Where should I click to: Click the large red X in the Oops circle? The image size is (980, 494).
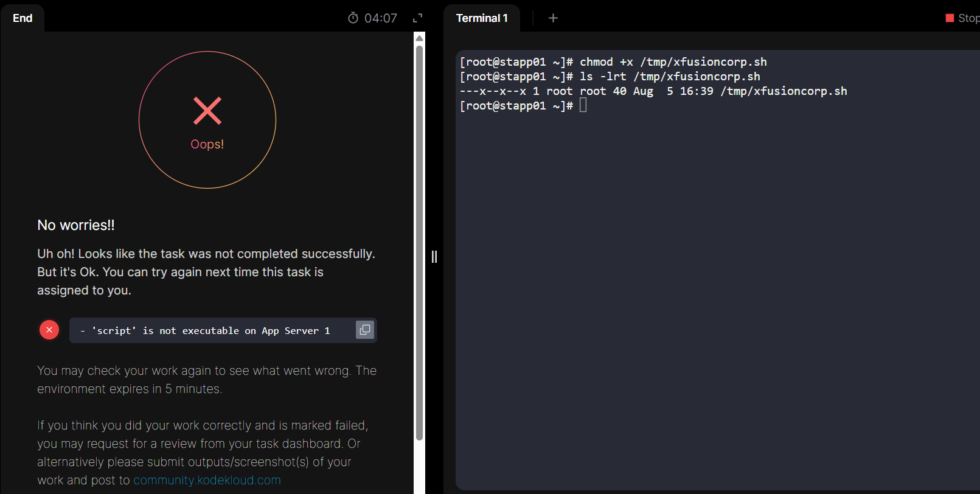tap(207, 111)
